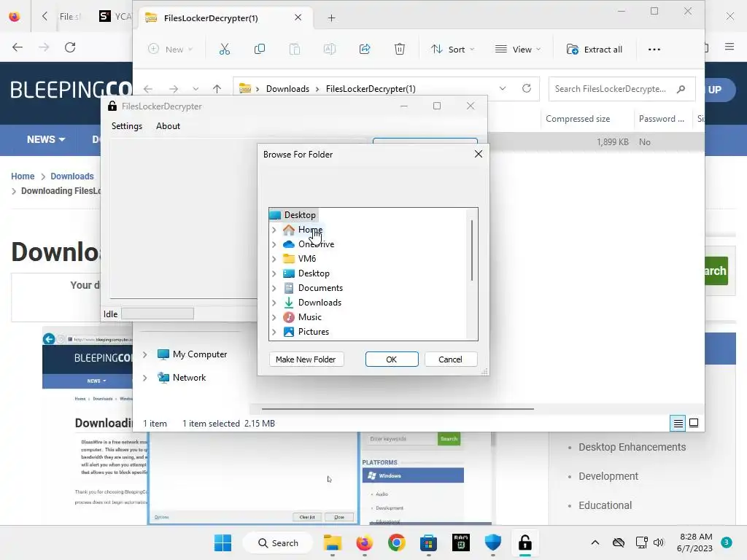Screen dimensions: 747x560
Task: Open address bar history dropdown
Action: tap(503, 88)
